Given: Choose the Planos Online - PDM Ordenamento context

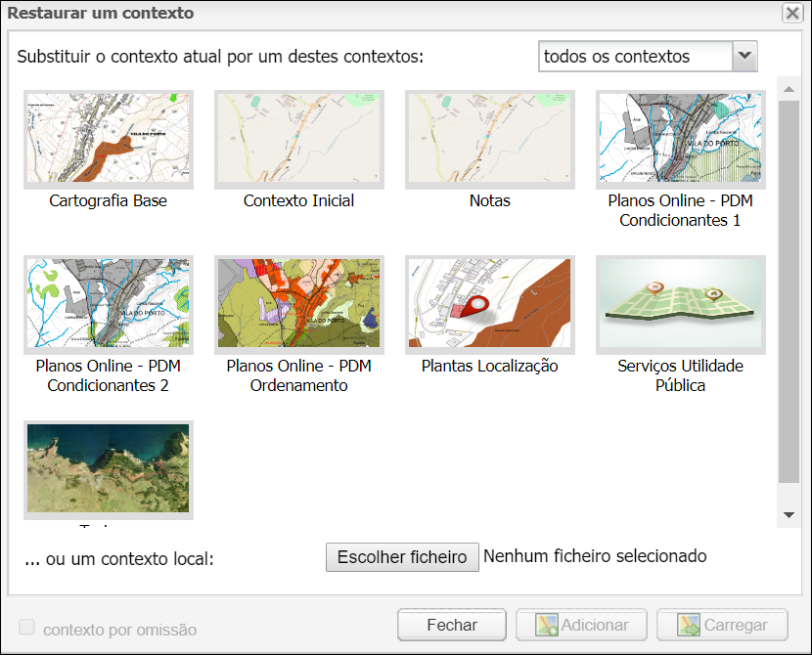Looking at the screenshot, I should coord(298,305).
